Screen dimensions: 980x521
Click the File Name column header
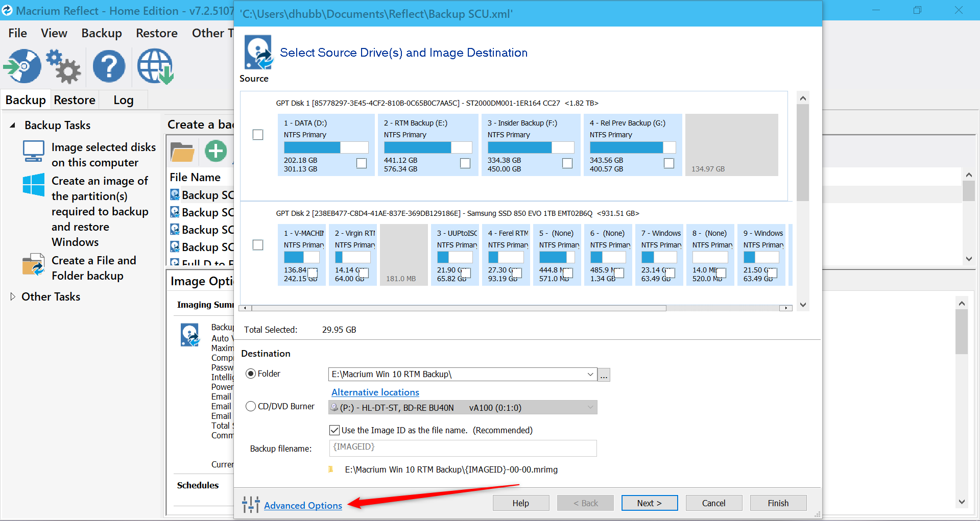(x=195, y=177)
